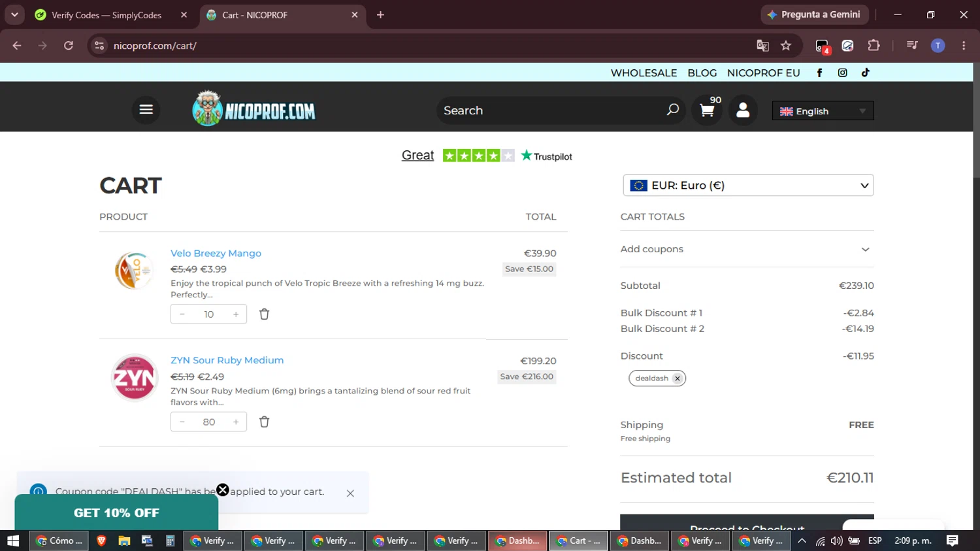This screenshot has width=980, height=551.
Task: Click the NICOPROF.COM logo
Action: pyautogui.click(x=253, y=109)
